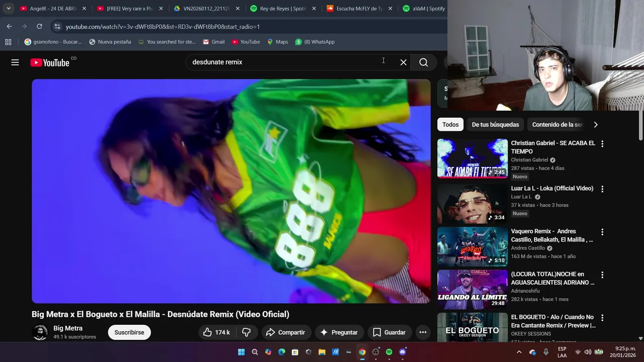Viewport: 644px width, 362px height.
Task: Open 'gramofono - Buscar...' bookmark
Action: pyautogui.click(x=53, y=42)
